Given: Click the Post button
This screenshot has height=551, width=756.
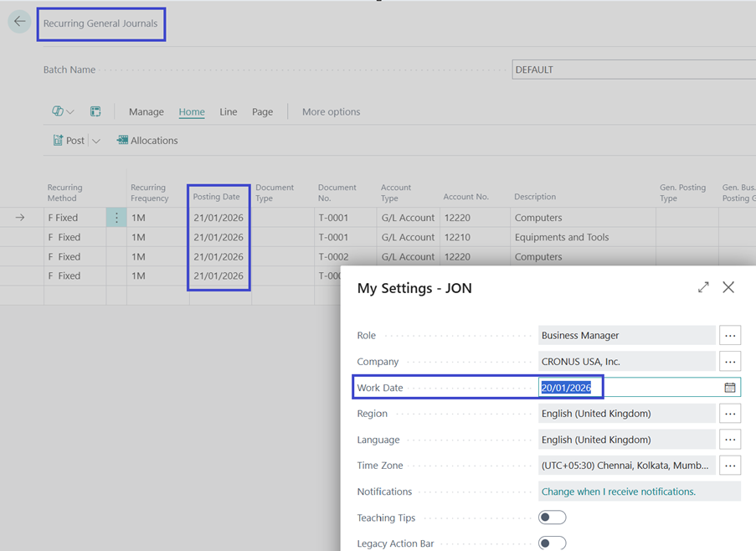Looking at the screenshot, I should (x=69, y=141).
